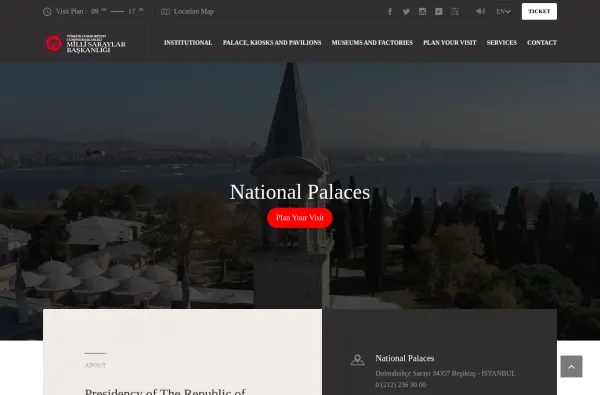Image resolution: width=600 pixels, height=395 pixels.
Task: Click the Visit Plan hours text
Action: tap(99, 11)
